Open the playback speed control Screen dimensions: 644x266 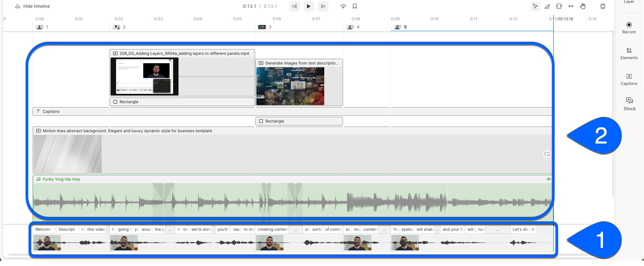343,6
